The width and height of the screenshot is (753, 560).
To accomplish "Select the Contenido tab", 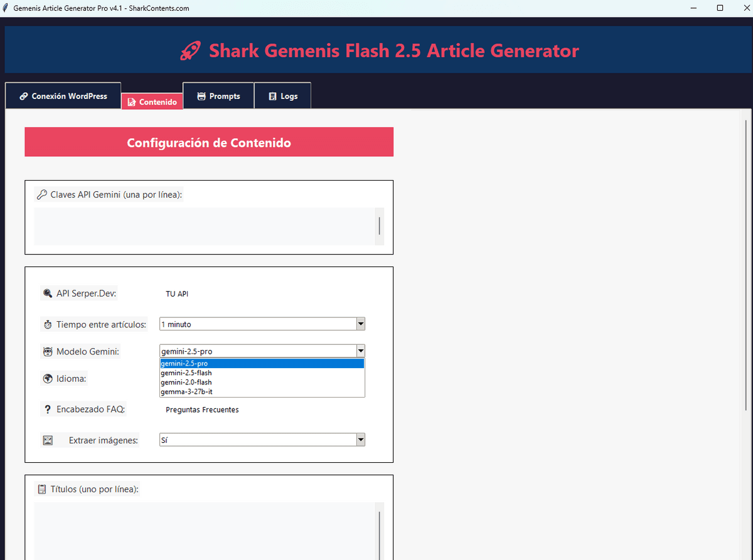I will tap(152, 102).
